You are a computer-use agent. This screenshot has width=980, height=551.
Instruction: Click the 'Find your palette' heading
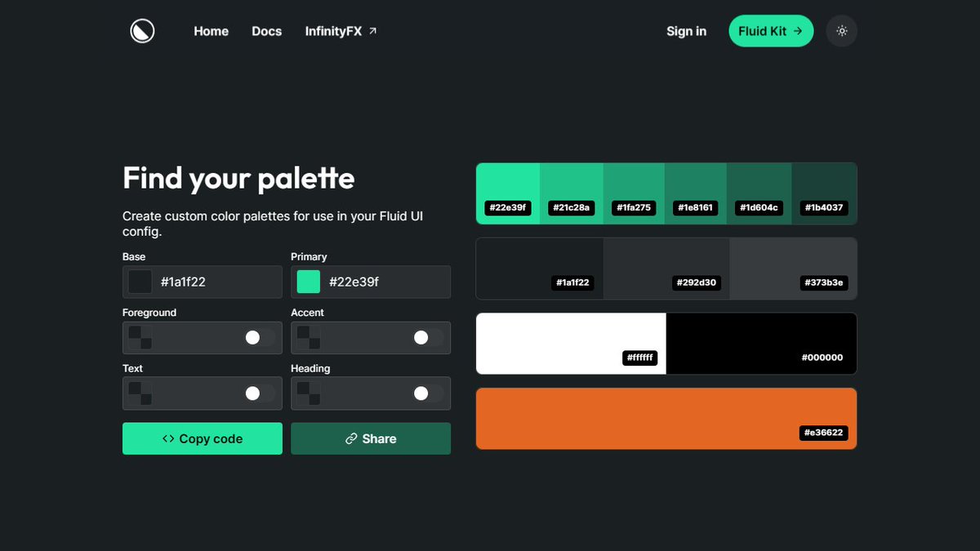(x=238, y=178)
